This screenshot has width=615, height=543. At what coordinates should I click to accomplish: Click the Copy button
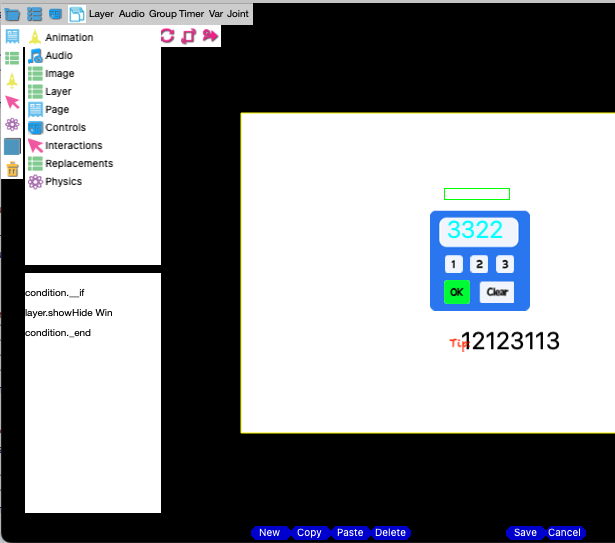[x=309, y=532]
